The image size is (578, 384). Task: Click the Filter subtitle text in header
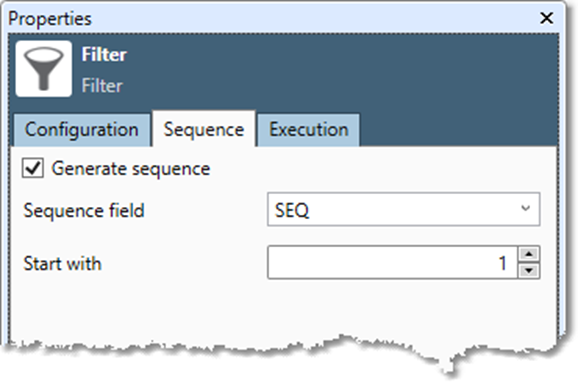tap(102, 85)
